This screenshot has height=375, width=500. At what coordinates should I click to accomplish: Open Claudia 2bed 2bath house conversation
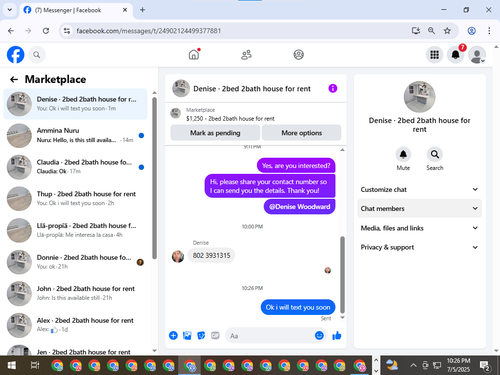click(75, 167)
